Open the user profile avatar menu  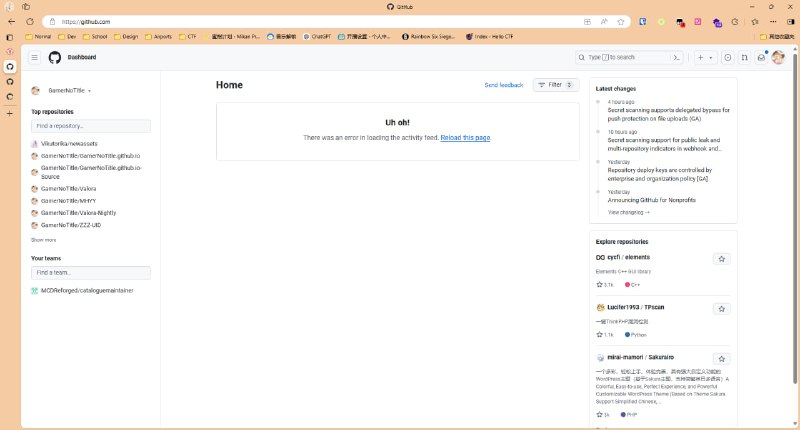click(x=778, y=58)
